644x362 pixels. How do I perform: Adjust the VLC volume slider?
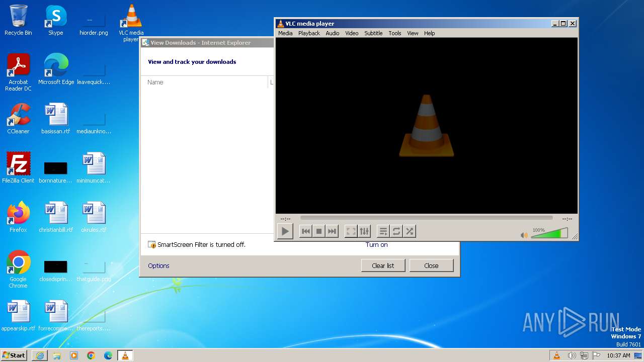click(x=549, y=233)
